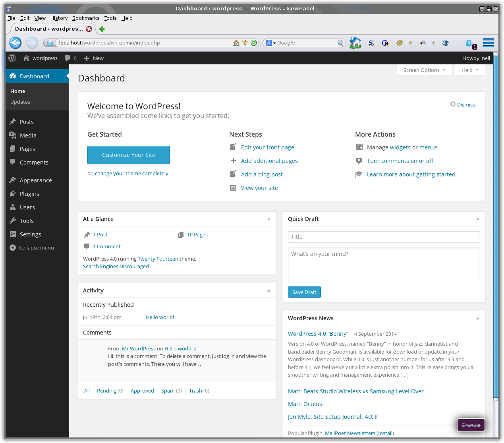Go back with the browser back arrow
The width and height of the screenshot is (504, 443).
pyautogui.click(x=15, y=43)
